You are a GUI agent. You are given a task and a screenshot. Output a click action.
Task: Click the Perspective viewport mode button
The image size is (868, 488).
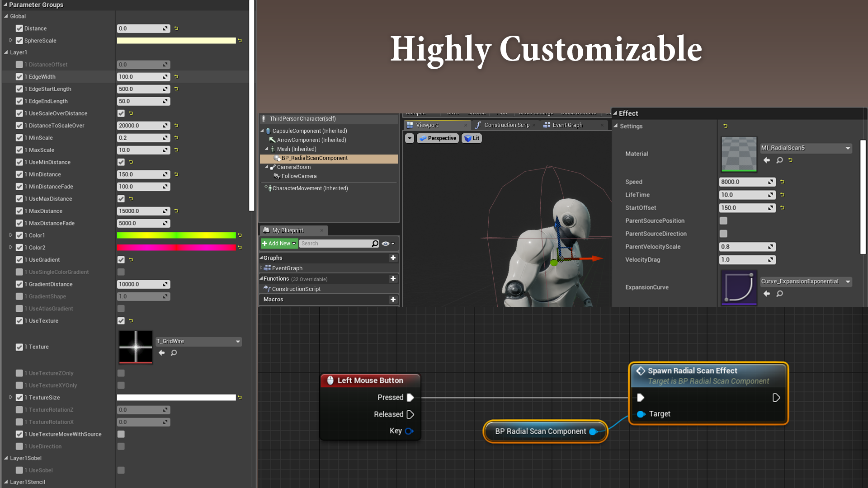coord(439,138)
